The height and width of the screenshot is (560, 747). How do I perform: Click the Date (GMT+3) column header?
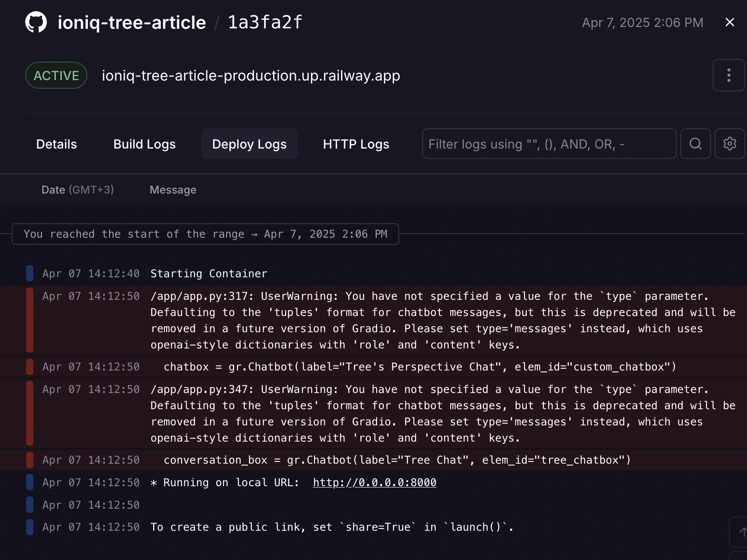tap(77, 190)
